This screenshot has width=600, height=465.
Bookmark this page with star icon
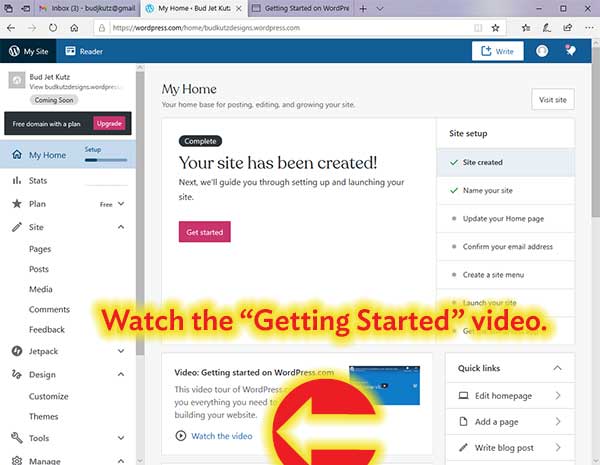pyautogui.click(x=496, y=28)
